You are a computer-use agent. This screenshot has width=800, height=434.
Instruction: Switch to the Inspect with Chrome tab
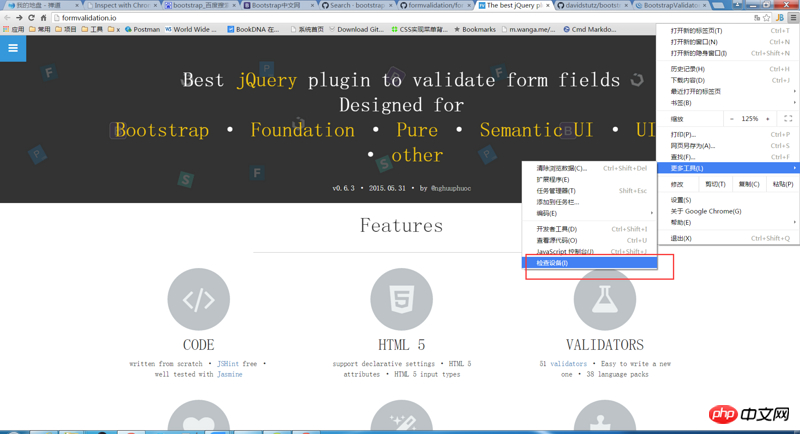click(x=121, y=6)
